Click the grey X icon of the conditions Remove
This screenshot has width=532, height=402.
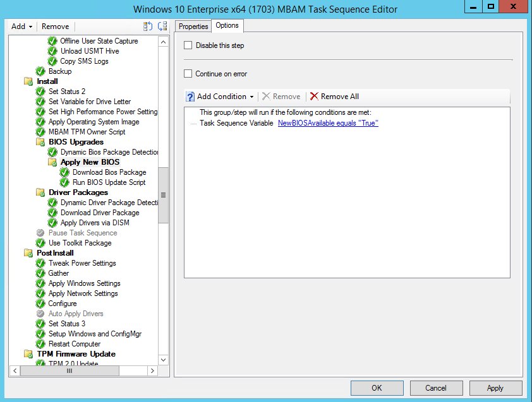(266, 97)
